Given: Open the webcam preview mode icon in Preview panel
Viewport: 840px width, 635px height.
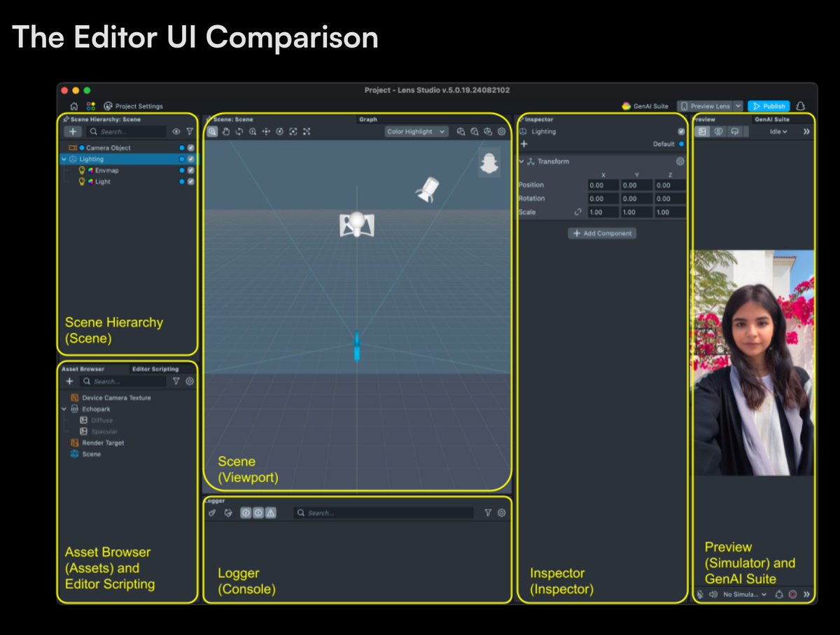Looking at the screenshot, I should (720, 131).
